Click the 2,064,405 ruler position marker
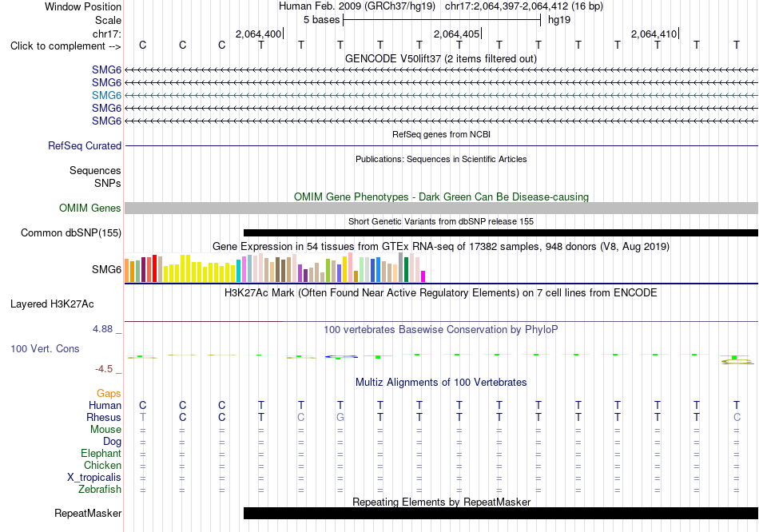This screenshot has height=532, width=759. [456, 34]
